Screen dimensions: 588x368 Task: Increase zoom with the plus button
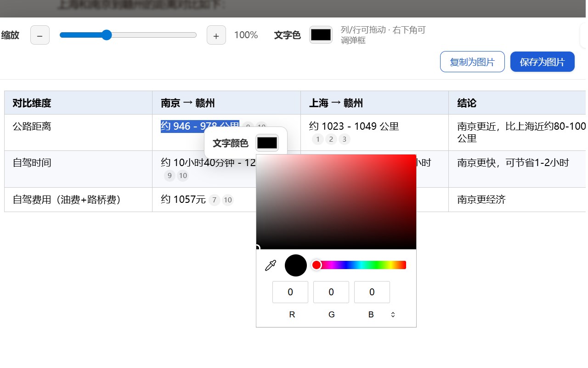click(216, 35)
